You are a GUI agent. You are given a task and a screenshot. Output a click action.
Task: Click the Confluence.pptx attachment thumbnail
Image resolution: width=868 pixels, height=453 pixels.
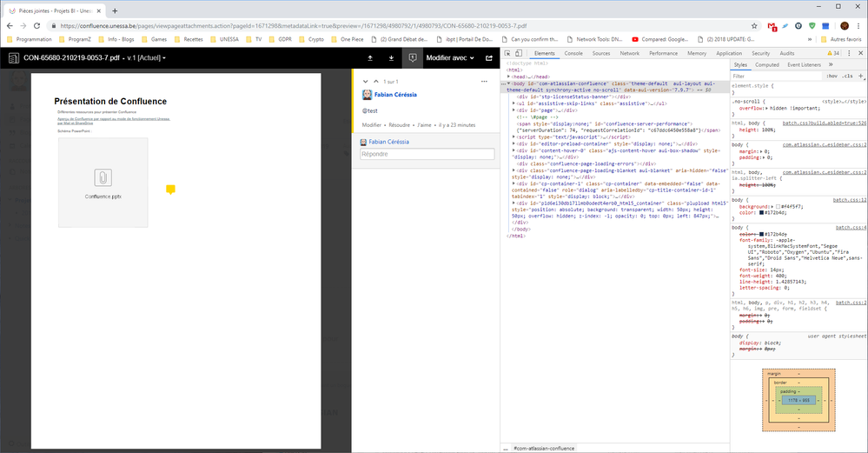tap(103, 183)
